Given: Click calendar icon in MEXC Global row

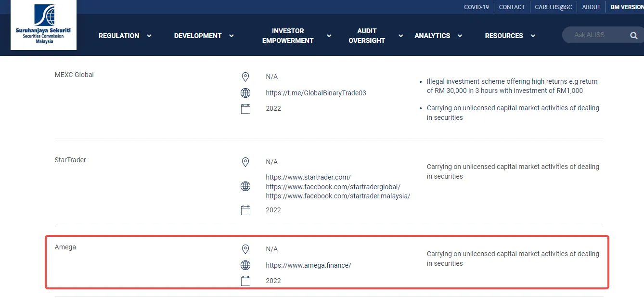Looking at the screenshot, I should (245, 108).
